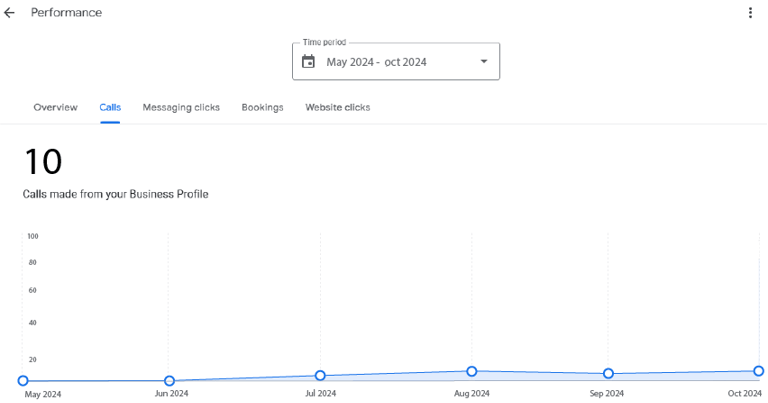The height and width of the screenshot is (403, 768).
Task: Go back using the arrow icon
Action: [x=10, y=13]
